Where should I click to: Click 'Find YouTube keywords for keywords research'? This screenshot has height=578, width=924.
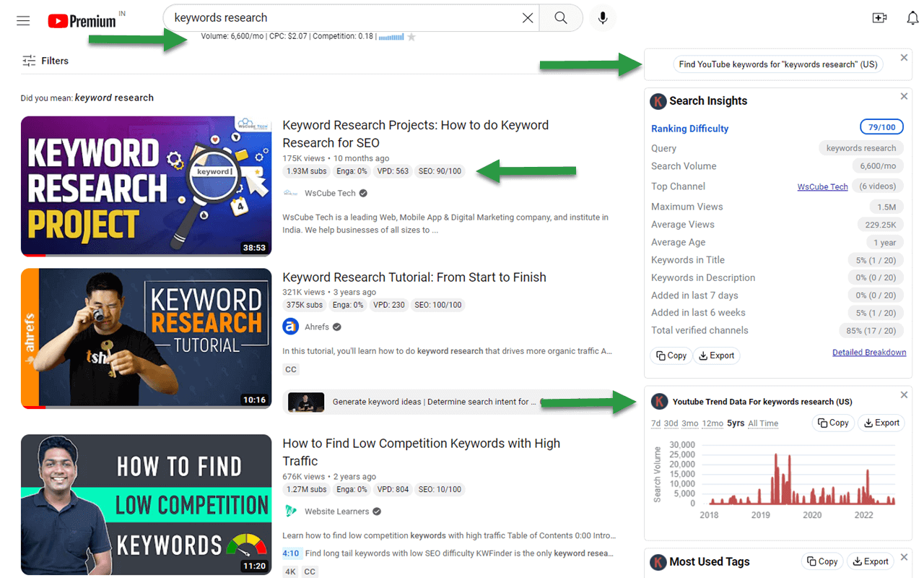(777, 64)
